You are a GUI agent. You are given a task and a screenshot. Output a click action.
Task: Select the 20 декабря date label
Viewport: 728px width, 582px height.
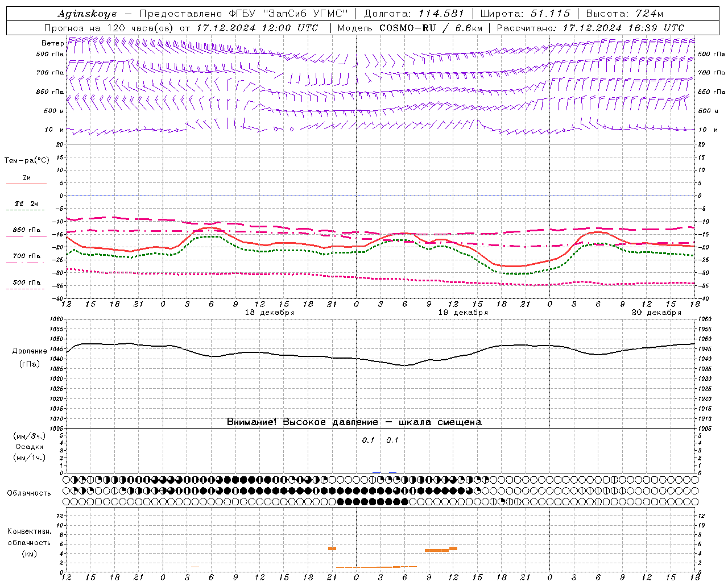point(656,313)
